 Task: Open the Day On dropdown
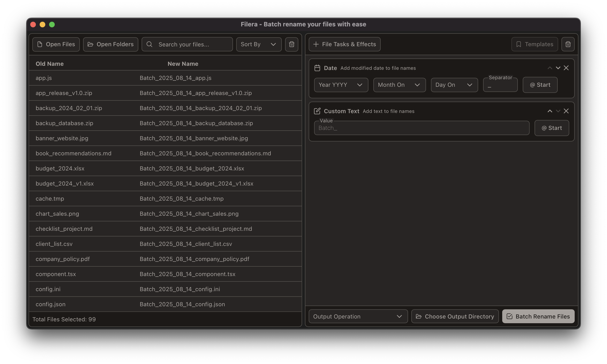(x=454, y=85)
